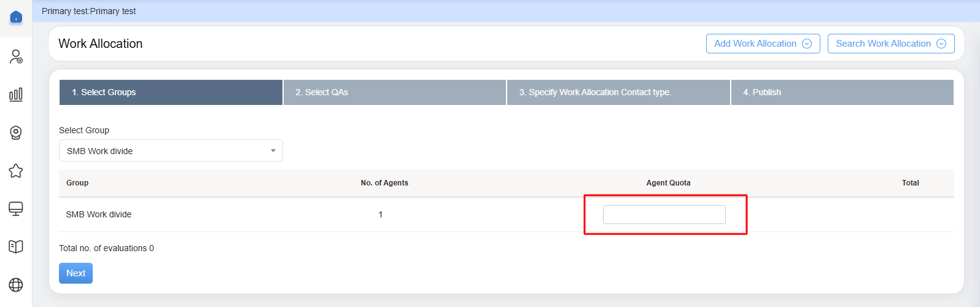Click the home icon in sidebar
Viewport: 980px width, 307px height.
16,17
